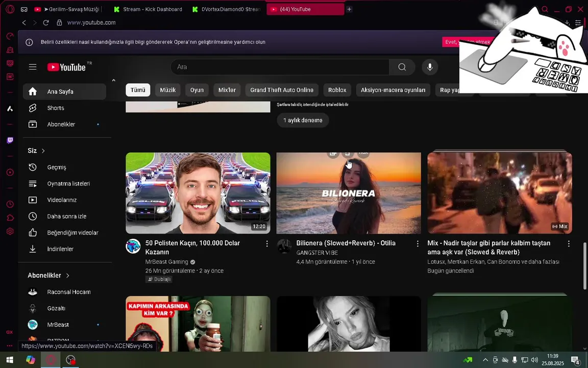Viewport: 588px width, 368px height.
Task: Open the YouTube hamburger guide menu
Action: (33, 67)
